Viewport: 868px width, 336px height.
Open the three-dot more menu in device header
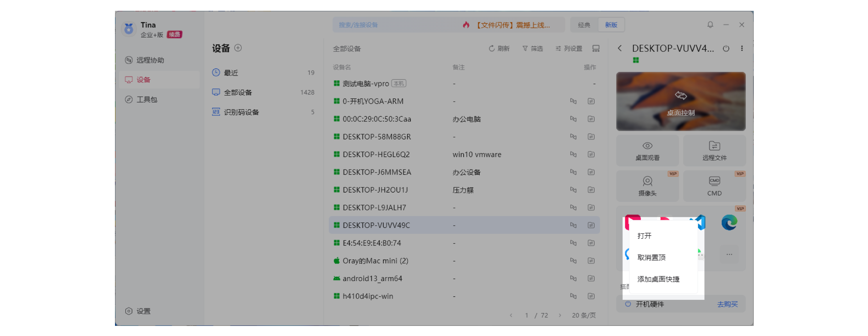pos(742,48)
